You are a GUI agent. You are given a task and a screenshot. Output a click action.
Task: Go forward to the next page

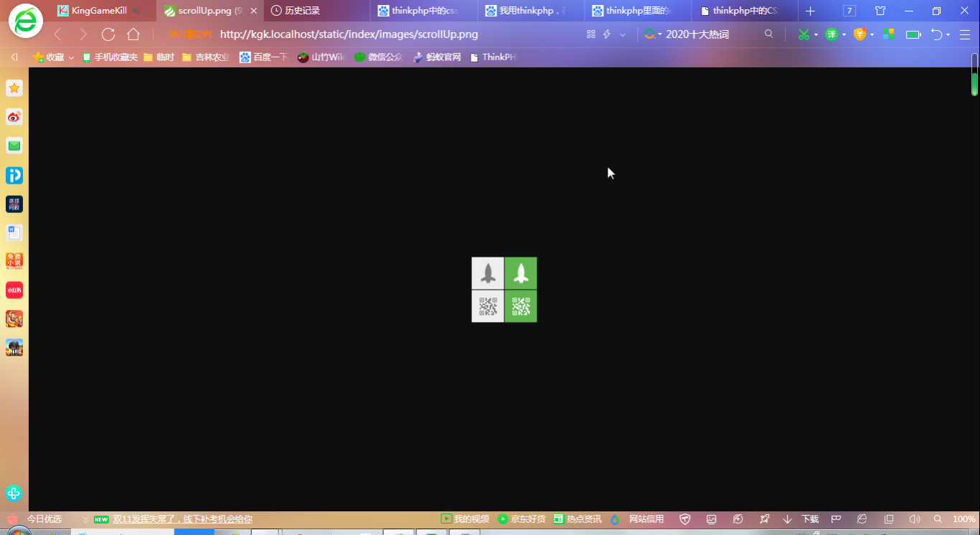(x=83, y=34)
